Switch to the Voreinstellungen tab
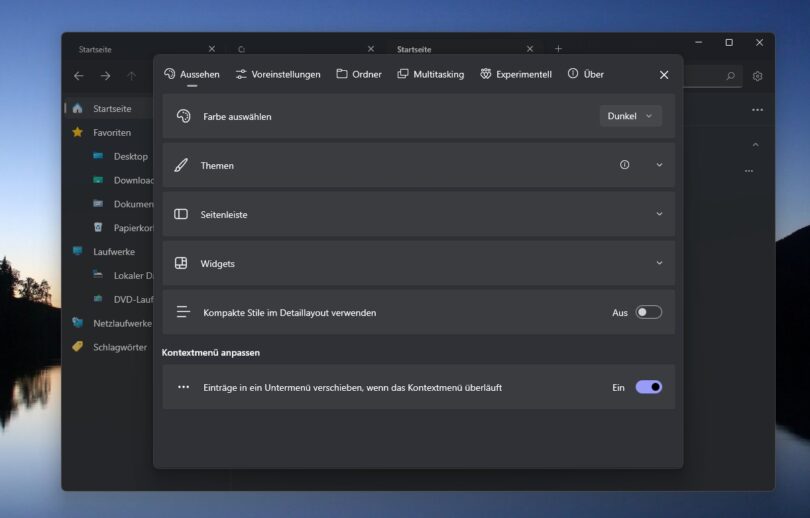810x518 pixels. [278, 74]
